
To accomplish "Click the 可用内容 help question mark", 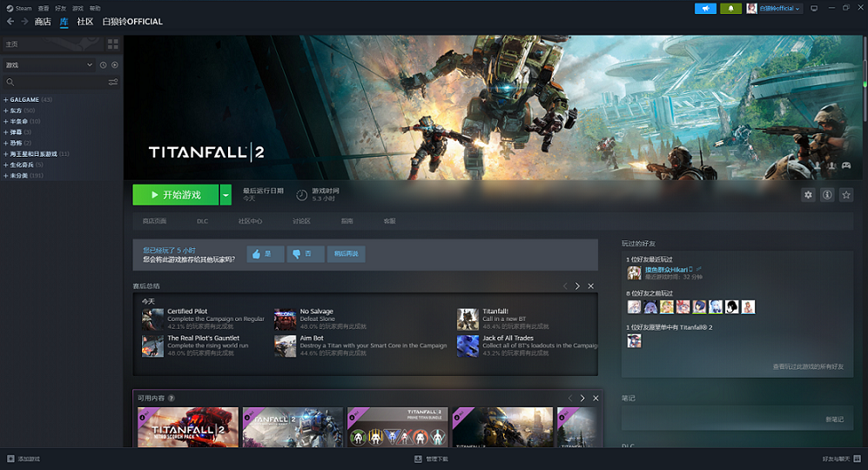I will click(x=172, y=398).
